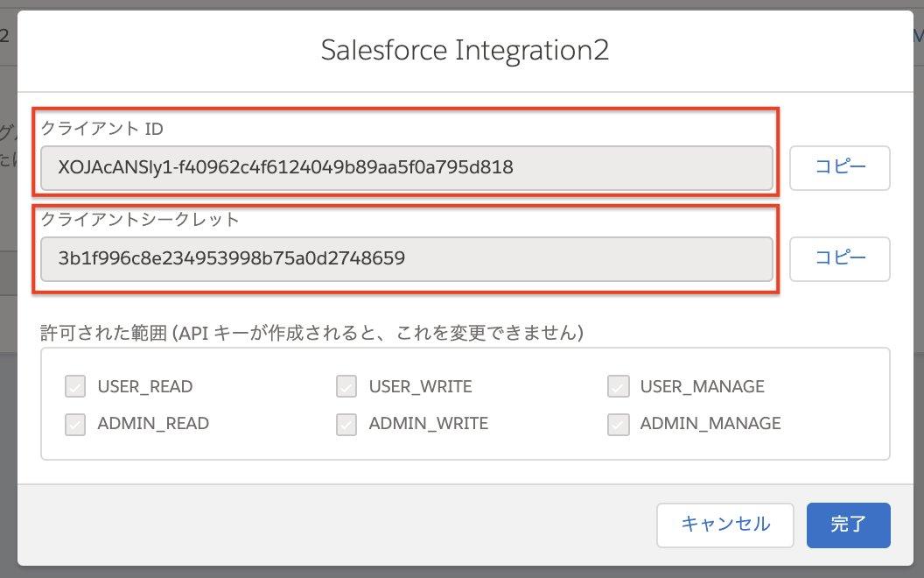Click the Salesforce Integration2 dialog title
This screenshot has height=578, width=924.
465,50
